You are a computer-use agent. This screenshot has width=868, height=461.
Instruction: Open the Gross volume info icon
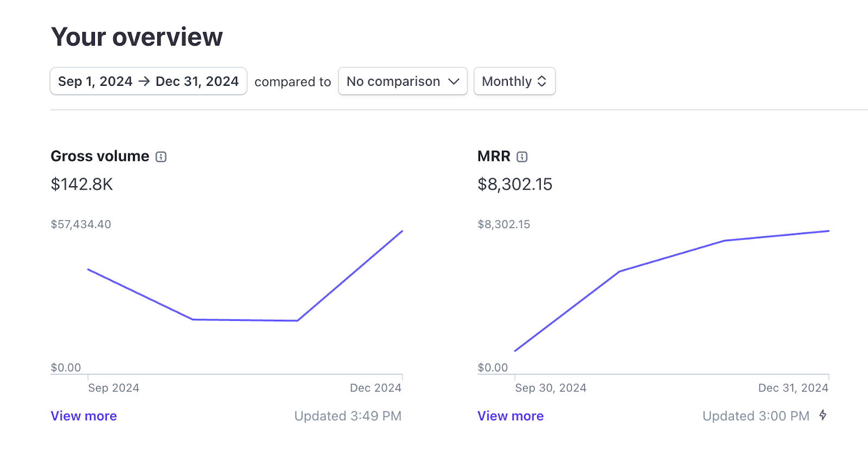click(161, 157)
